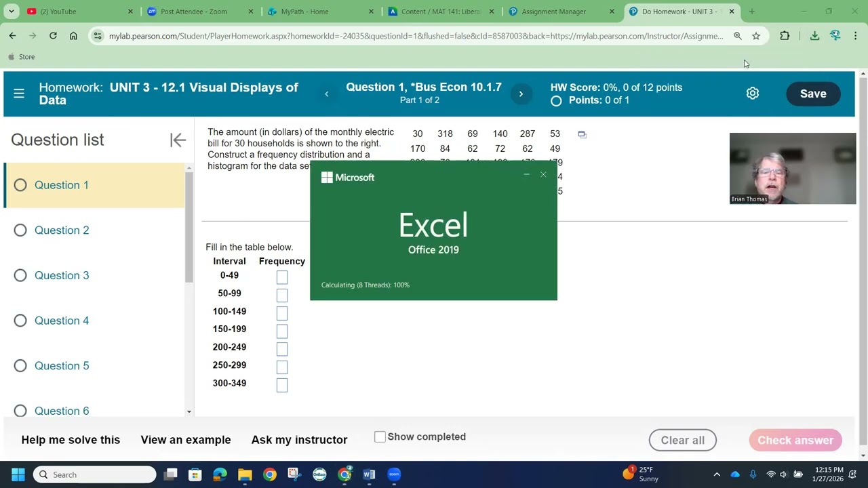The height and width of the screenshot is (488, 868).
Task: Click frequency box for interval 200-249
Action: coord(282,349)
